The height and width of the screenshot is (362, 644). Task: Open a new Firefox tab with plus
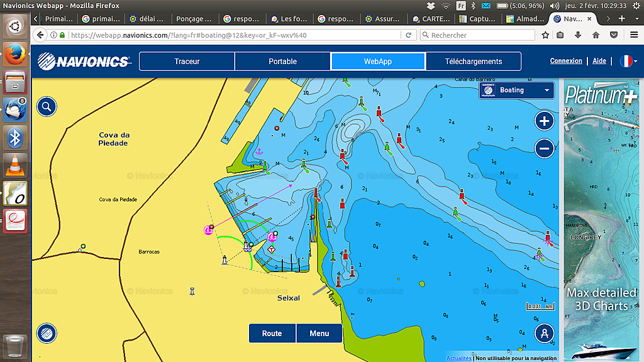point(622,18)
